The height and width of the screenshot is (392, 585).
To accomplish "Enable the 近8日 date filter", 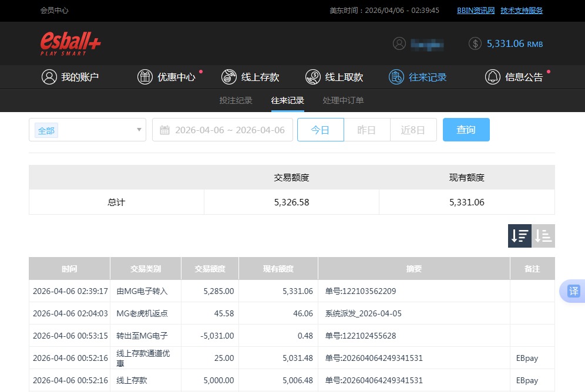I will [x=413, y=130].
